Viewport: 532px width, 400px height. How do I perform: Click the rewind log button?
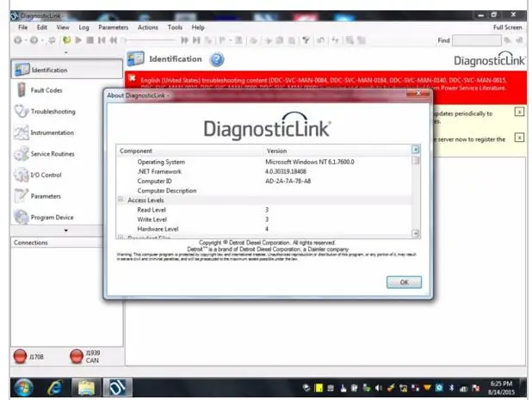(114, 40)
